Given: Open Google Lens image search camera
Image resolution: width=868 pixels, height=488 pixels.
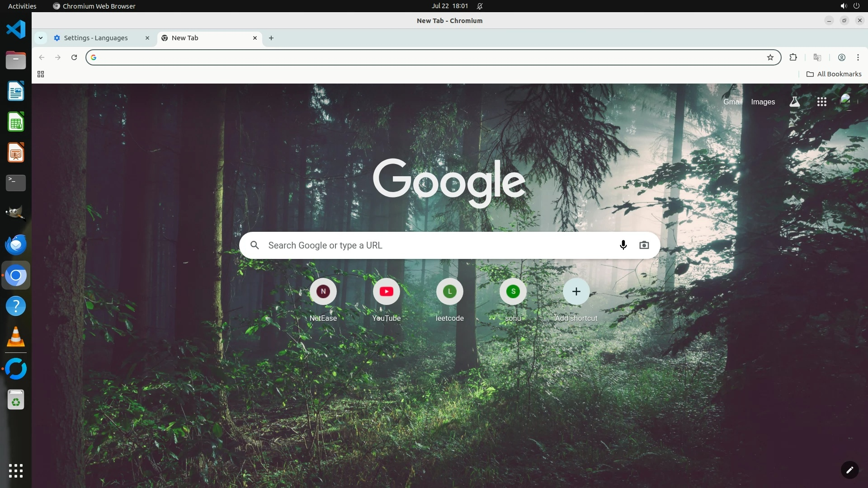Looking at the screenshot, I should pyautogui.click(x=644, y=245).
